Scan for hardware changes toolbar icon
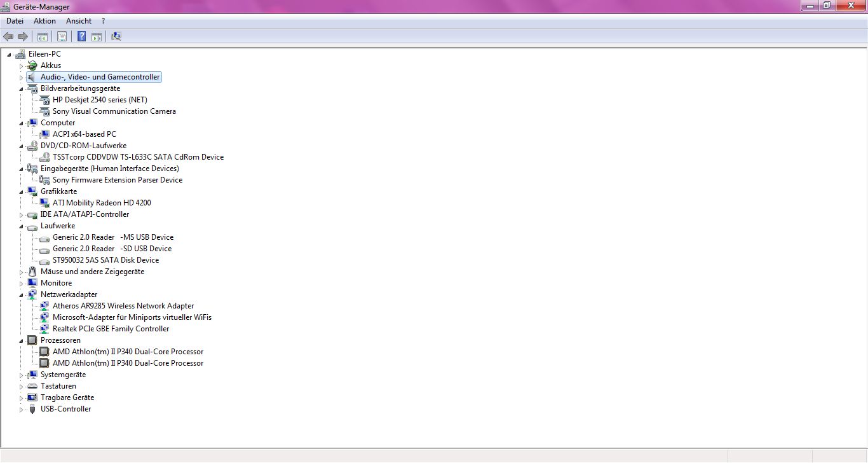This screenshot has width=868, height=463. (x=116, y=36)
